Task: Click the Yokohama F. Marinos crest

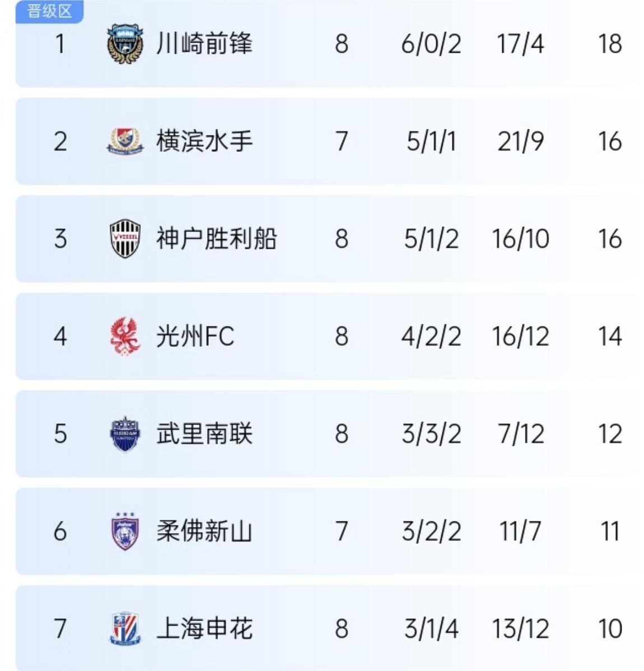Action: tap(124, 141)
